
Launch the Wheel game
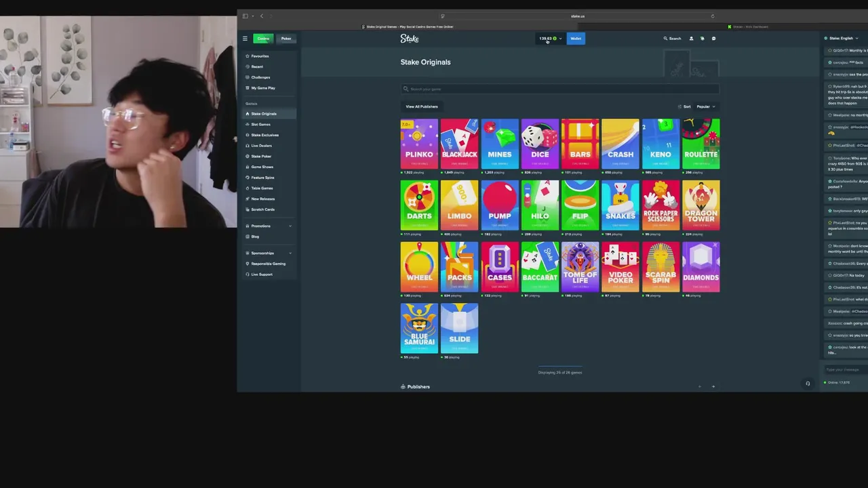tap(419, 266)
